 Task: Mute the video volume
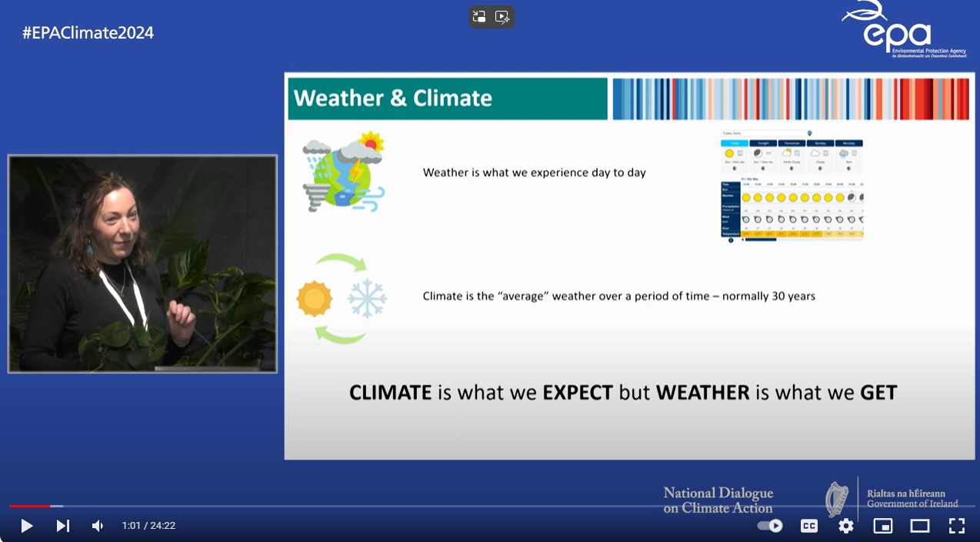[98, 526]
